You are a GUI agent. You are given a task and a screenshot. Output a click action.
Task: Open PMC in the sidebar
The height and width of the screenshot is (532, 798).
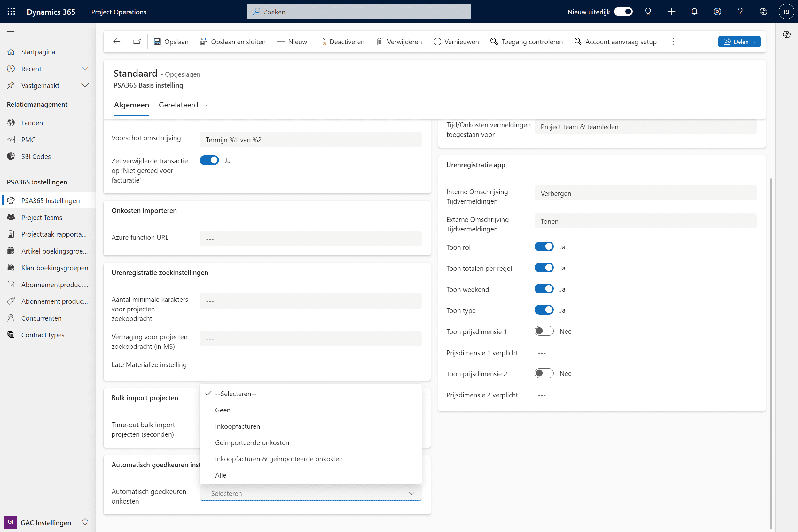[x=48, y=139]
